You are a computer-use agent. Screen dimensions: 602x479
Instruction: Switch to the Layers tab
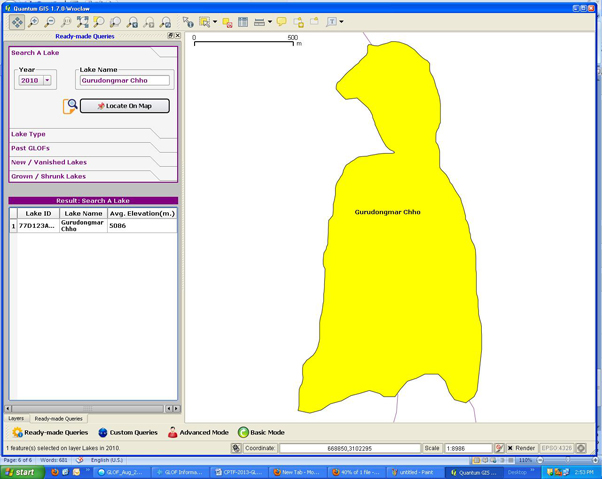click(17, 419)
